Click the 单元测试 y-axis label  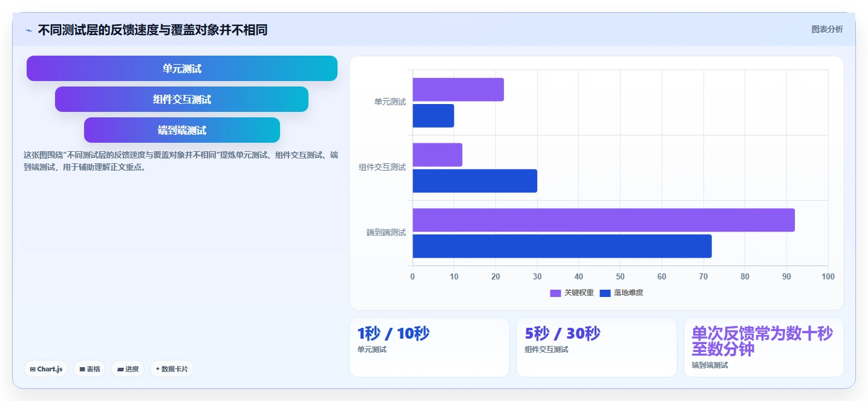[390, 102]
